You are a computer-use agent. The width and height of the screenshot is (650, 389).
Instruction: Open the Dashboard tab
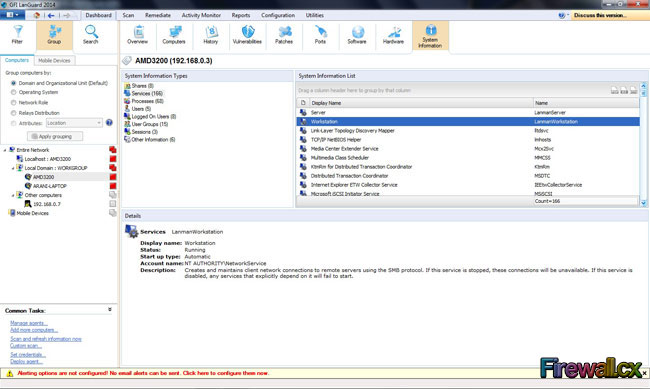(99, 15)
